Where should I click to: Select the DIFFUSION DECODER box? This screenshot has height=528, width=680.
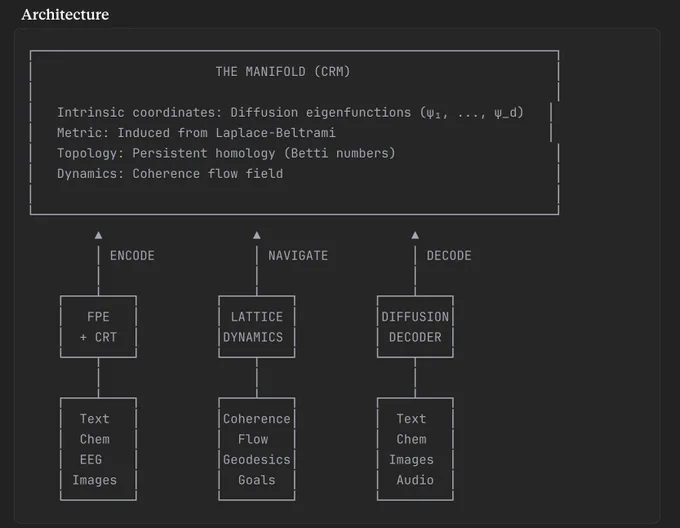click(415, 327)
